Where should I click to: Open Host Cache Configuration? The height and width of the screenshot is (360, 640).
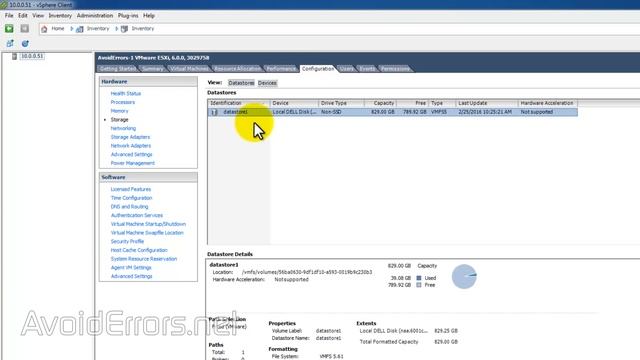[139, 250]
